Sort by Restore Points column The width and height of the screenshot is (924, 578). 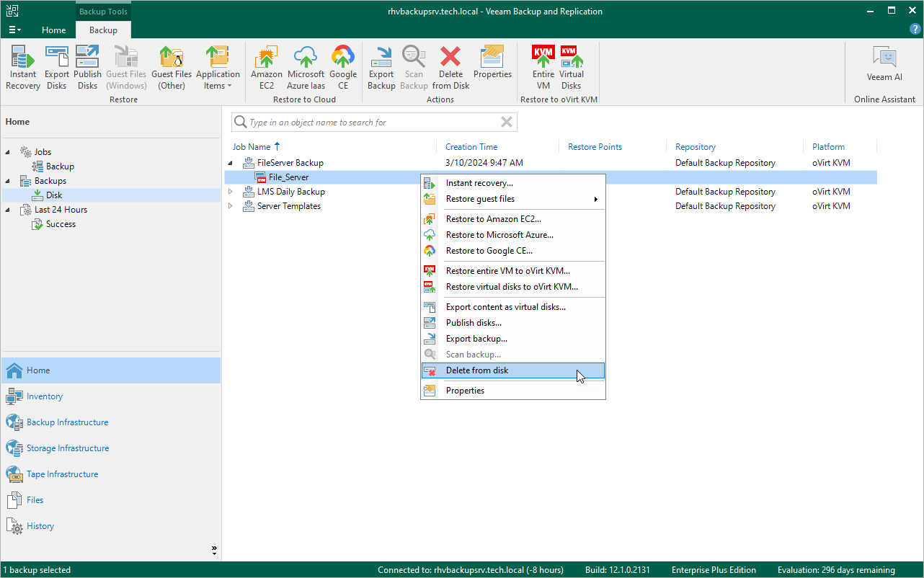click(x=595, y=147)
